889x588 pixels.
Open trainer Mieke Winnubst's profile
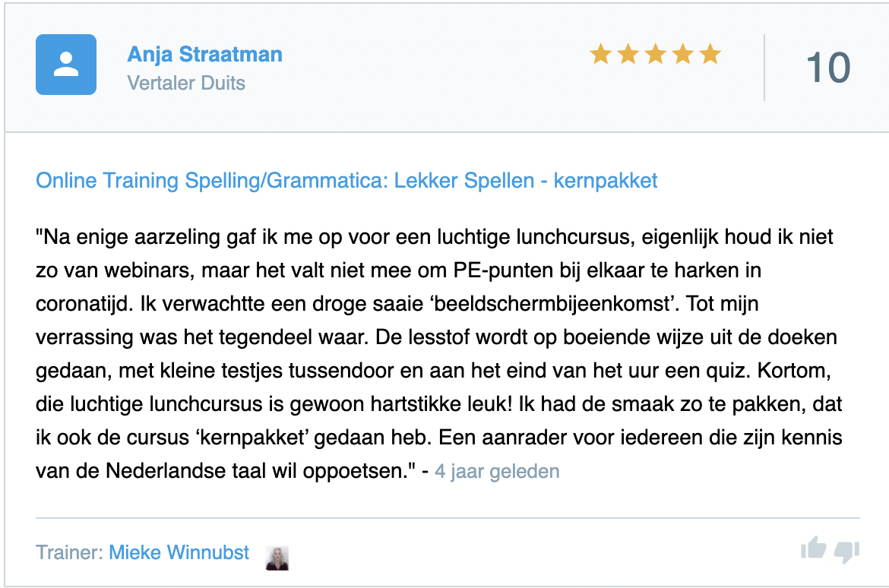[179, 553]
